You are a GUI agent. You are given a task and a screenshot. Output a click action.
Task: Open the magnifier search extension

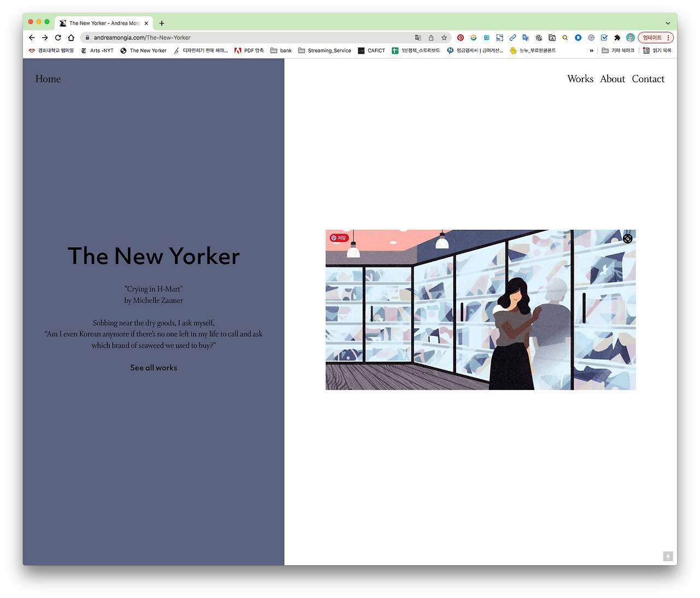click(x=565, y=38)
